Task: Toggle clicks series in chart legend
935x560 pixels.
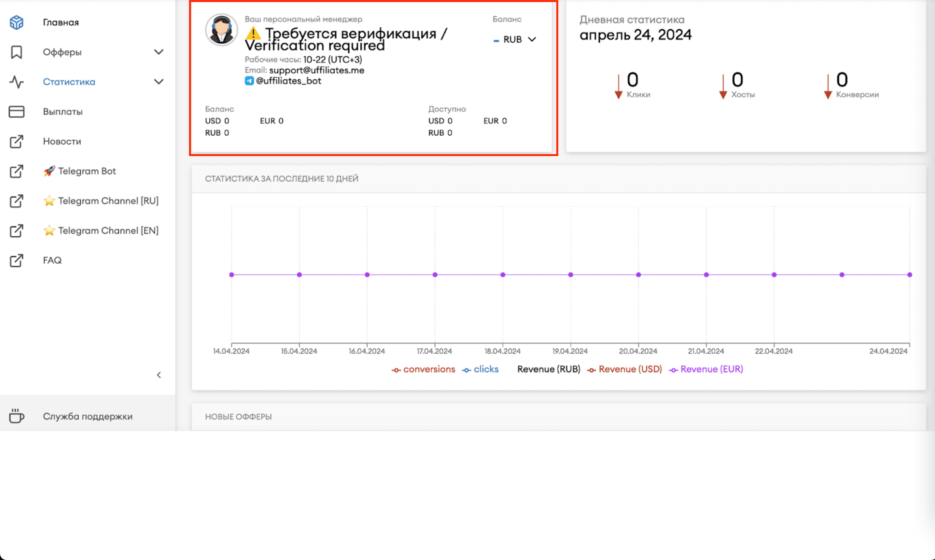Action: coord(480,369)
